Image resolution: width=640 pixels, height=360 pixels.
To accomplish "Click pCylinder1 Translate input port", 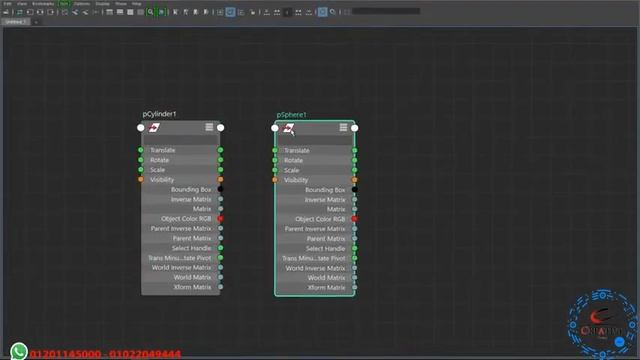I will pyautogui.click(x=141, y=150).
